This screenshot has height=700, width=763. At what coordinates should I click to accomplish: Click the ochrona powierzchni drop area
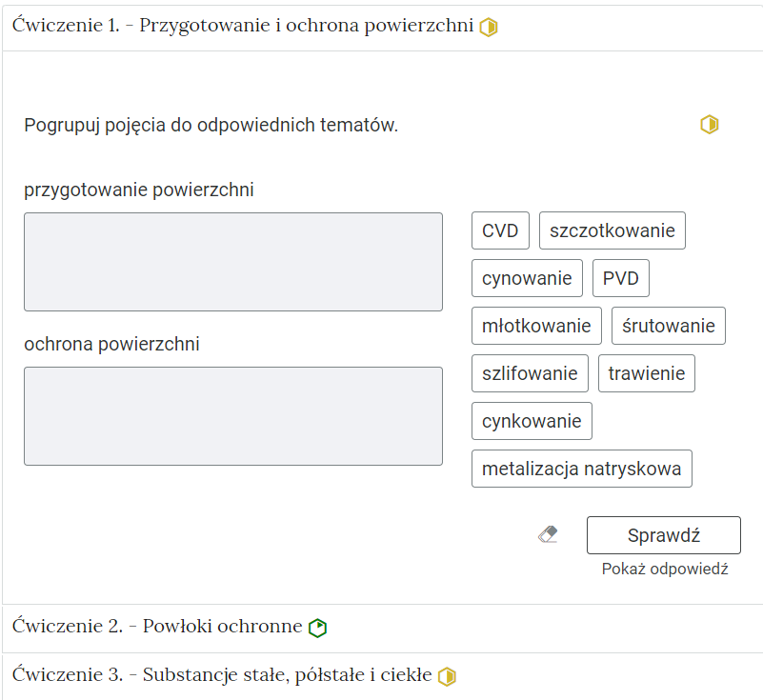pyautogui.click(x=233, y=416)
